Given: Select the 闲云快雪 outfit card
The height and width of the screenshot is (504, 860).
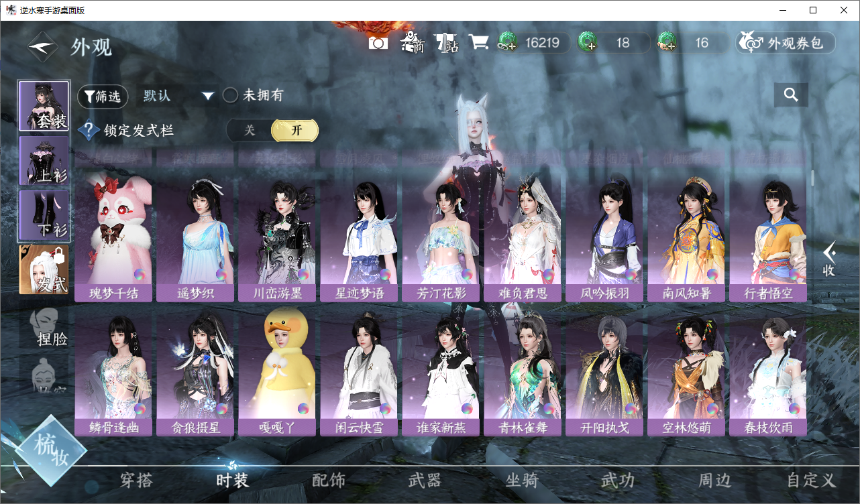Looking at the screenshot, I should click(359, 372).
